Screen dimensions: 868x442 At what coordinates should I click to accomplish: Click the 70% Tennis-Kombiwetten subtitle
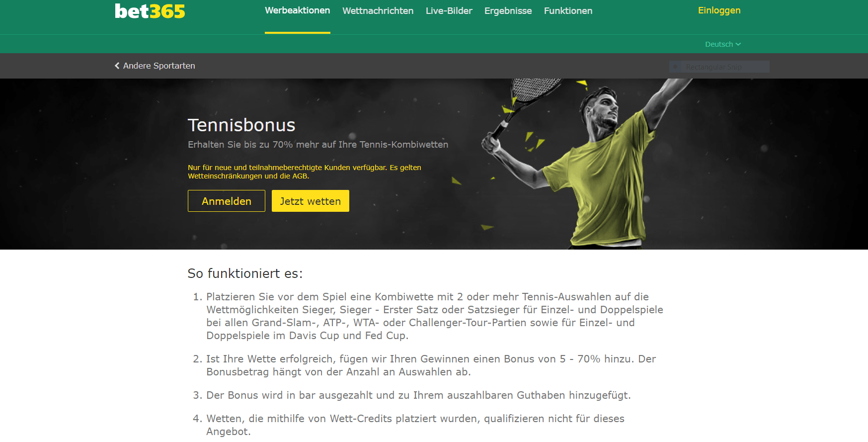pyautogui.click(x=318, y=145)
